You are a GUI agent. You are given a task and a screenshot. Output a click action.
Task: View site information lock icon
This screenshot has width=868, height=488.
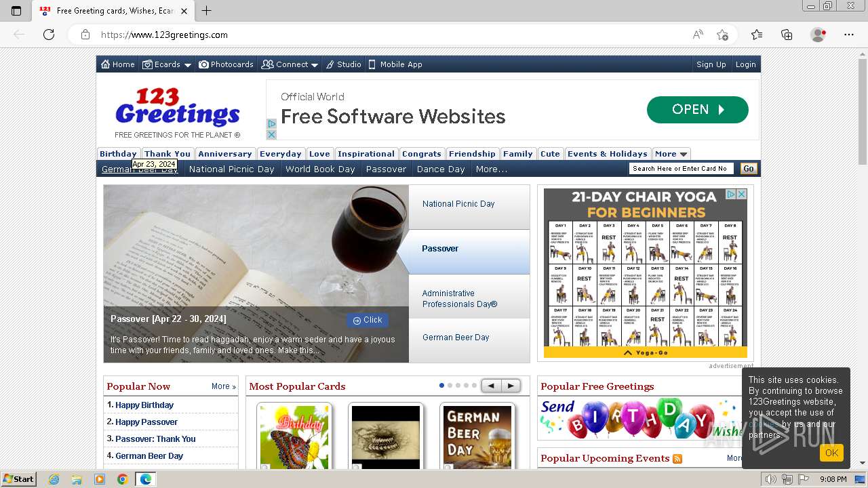click(x=85, y=35)
